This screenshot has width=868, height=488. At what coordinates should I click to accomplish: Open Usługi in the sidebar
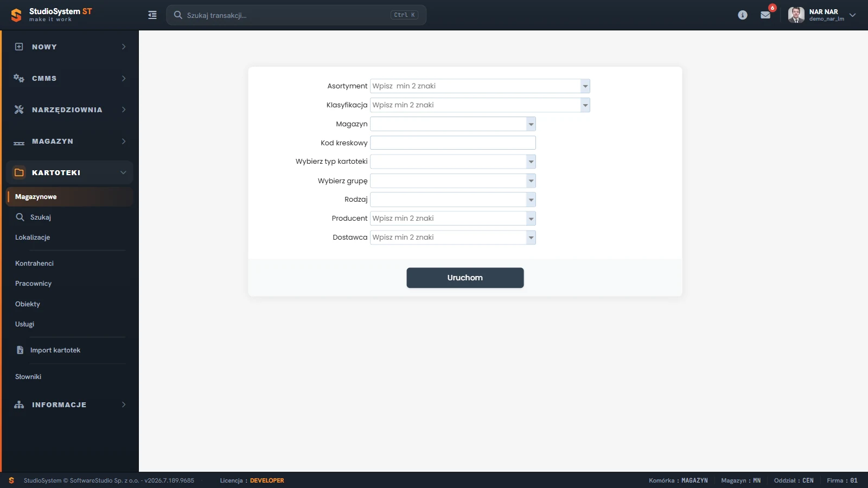click(24, 324)
